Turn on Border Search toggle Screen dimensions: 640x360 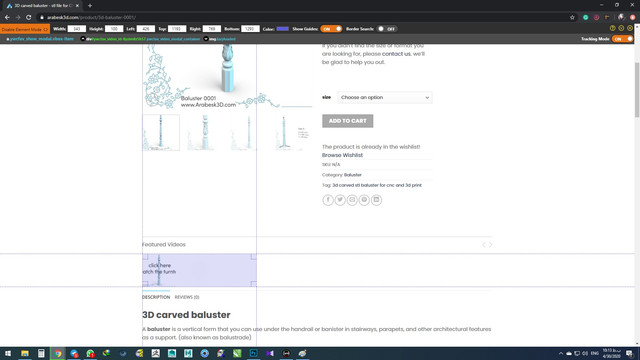387,29
